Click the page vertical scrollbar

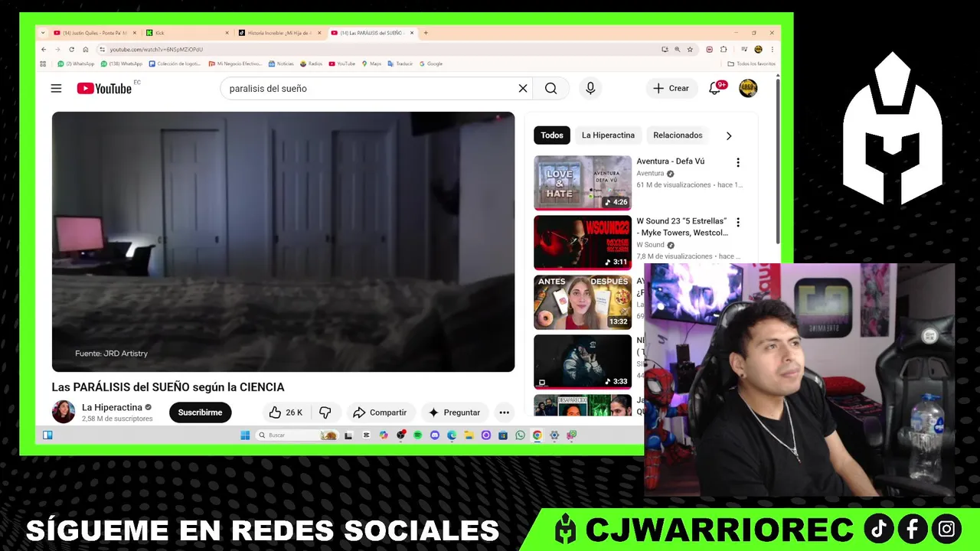tap(778, 161)
